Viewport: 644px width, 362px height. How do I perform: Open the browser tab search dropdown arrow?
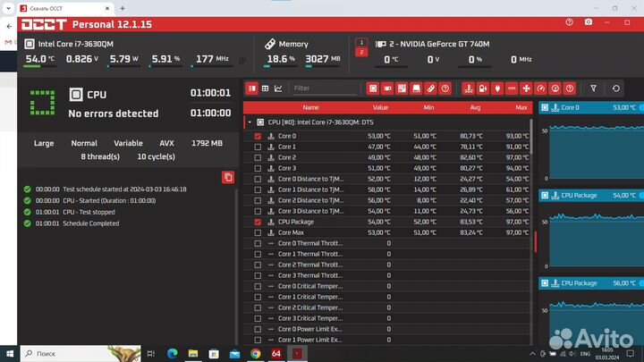pos(8,8)
